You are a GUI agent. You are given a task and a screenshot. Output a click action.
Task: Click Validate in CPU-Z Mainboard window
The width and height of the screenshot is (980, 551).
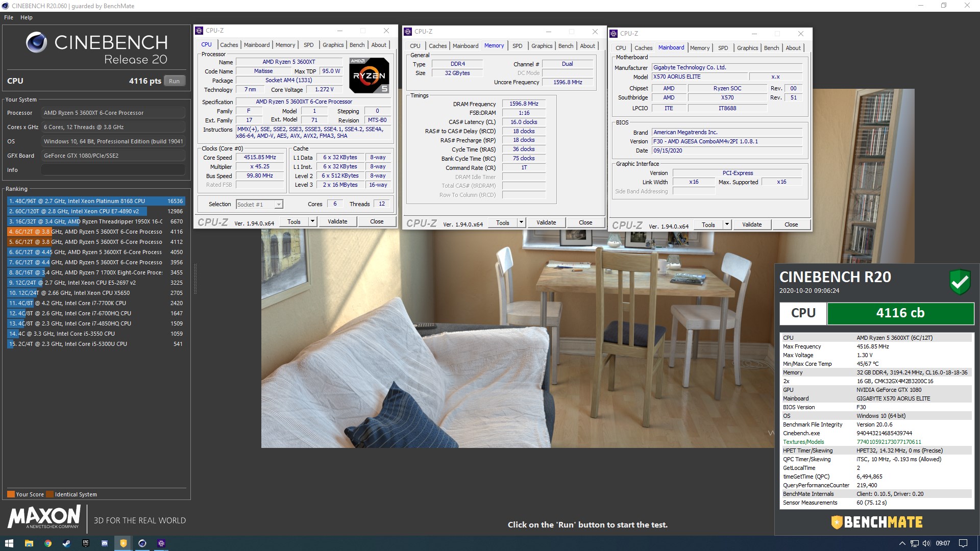coord(752,224)
